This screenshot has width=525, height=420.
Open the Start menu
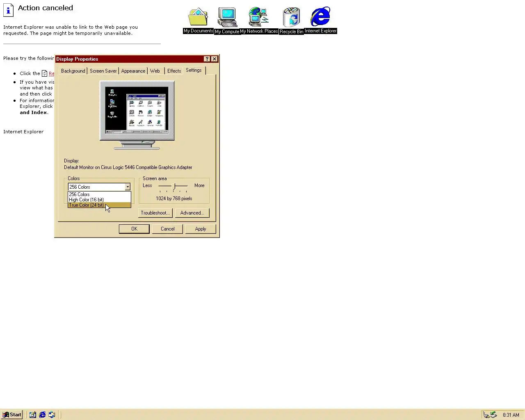tap(11, 415)
